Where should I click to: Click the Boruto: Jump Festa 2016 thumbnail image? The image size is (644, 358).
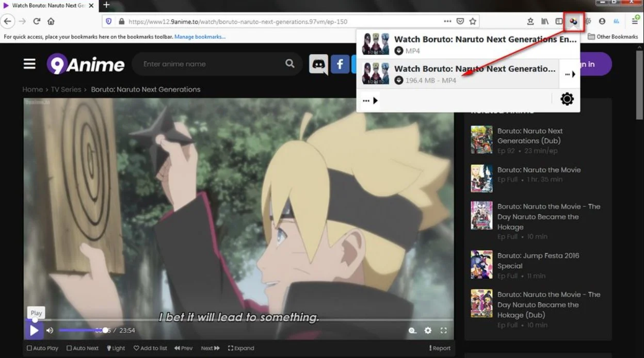[x=481, y=265]
